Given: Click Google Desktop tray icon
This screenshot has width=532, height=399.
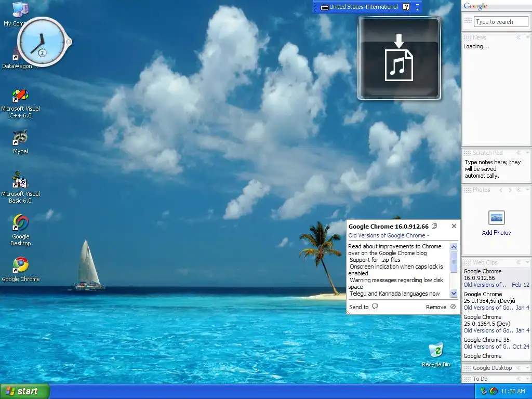Looking at the screenshot, I should (x=494, y=391).
